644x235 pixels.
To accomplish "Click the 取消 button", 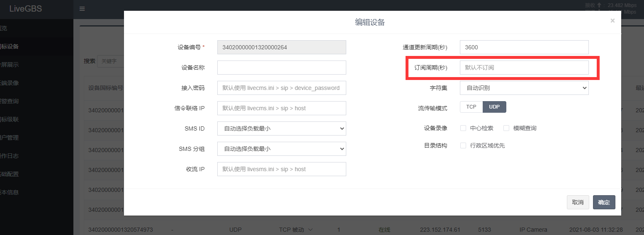I will pos(578,202).
